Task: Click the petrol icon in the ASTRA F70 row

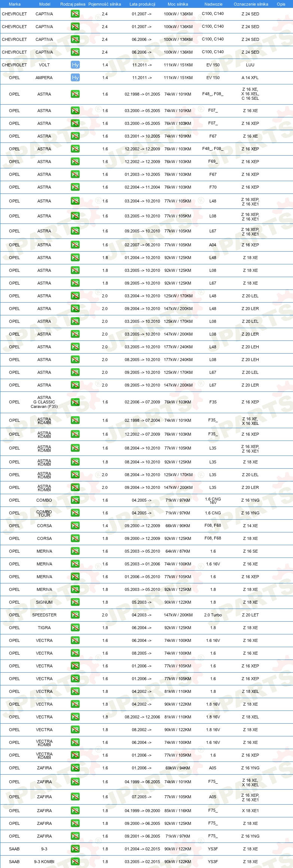Action: [x=75, y=187]
